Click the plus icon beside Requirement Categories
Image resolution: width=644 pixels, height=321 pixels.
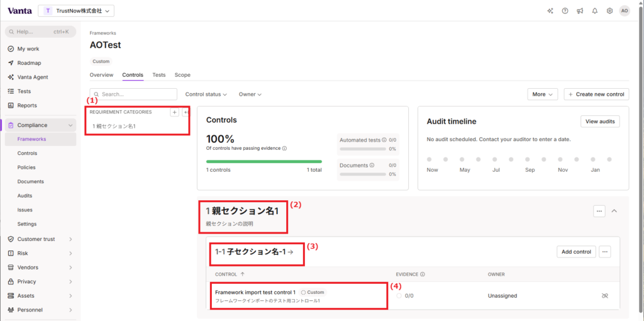point(174,112)
